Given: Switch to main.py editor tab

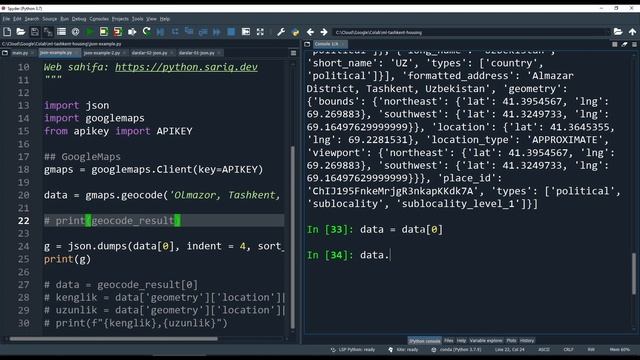Looking at the screenshot, I should [20, 53].
